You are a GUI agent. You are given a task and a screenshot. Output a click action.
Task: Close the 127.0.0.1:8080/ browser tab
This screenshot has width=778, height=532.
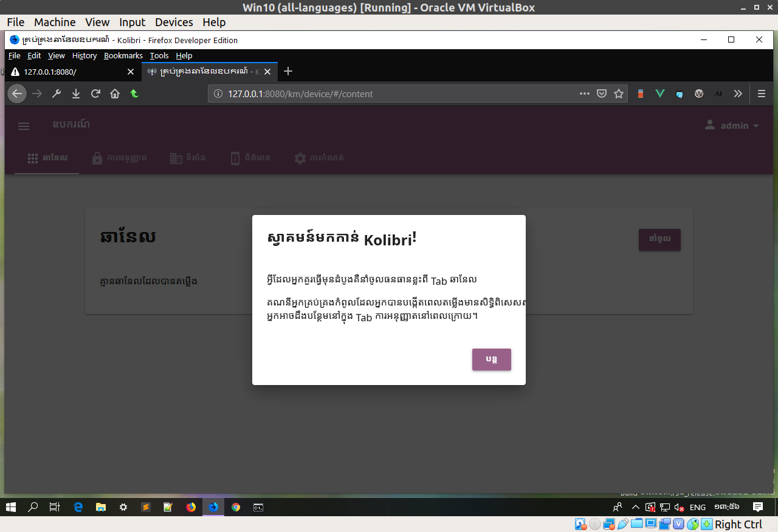pyautogui.click(x=130, y=72)
